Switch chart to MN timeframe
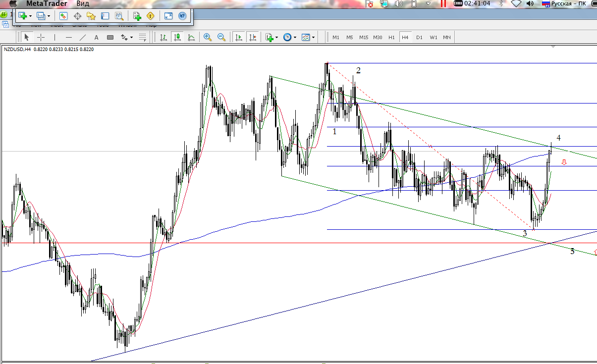Image resolution: width=597 pixels, height=364 pixels. (447, 37)
